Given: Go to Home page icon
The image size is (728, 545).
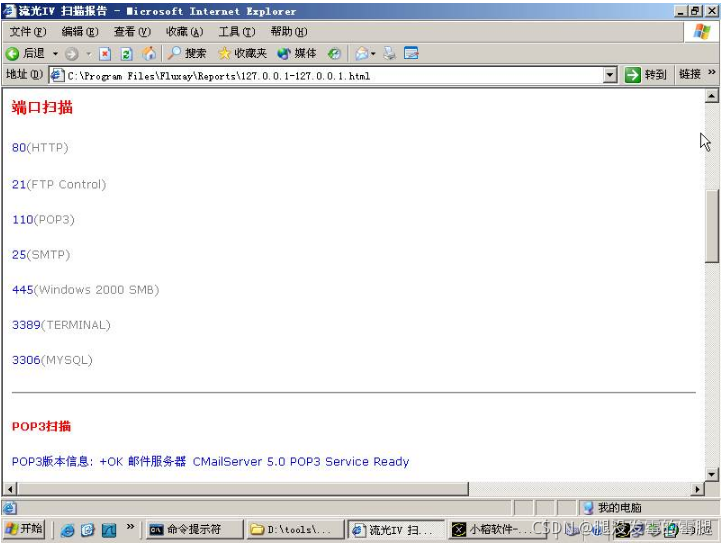Looking at the screenshot, I should click(149, 54).
